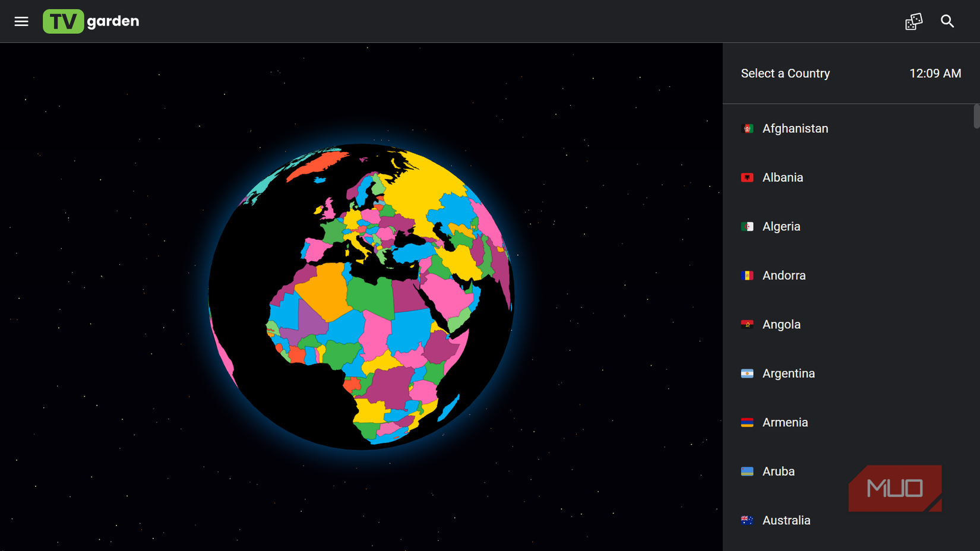
Task: Click the Select a Country header
Action: tap(785, 73)
